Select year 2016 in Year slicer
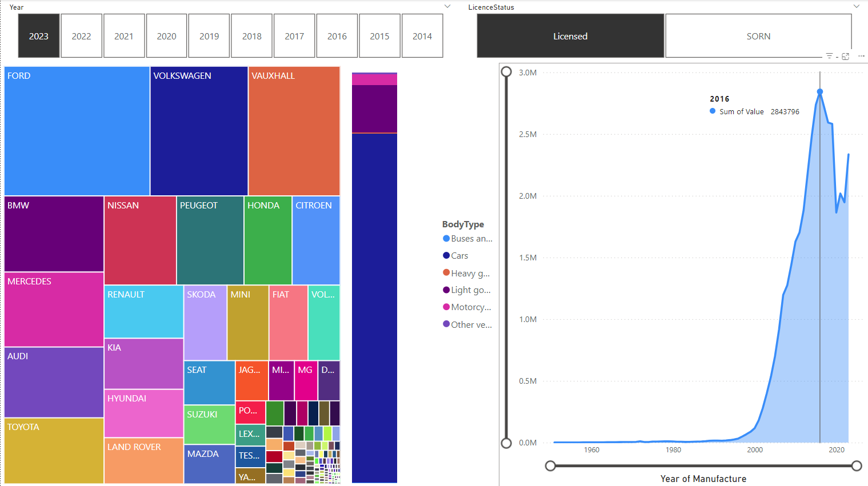 pyautogui.click(x=337, y=36)
